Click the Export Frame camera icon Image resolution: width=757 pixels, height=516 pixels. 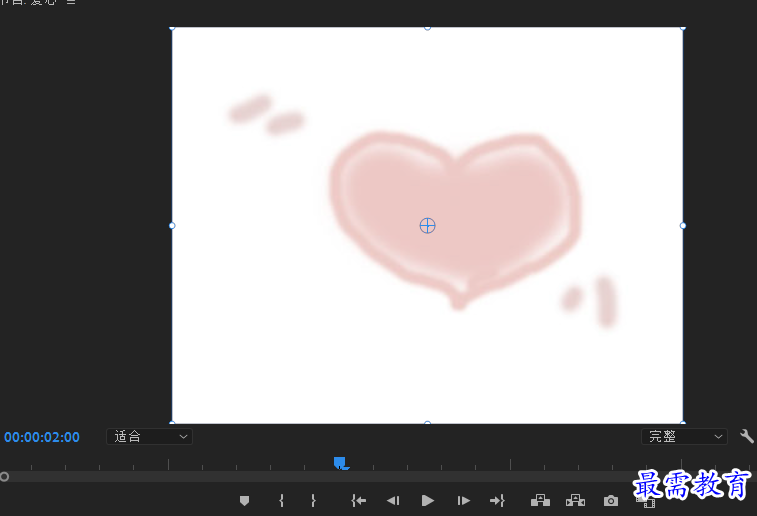tap(611, 501)
